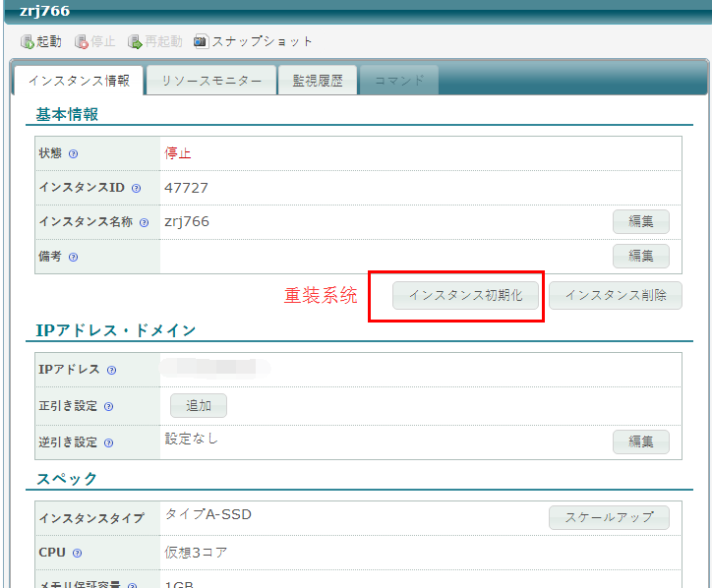Click help icon next to IPアドレス
Viewport: 712px width, 588px height.
coord(112,370)
